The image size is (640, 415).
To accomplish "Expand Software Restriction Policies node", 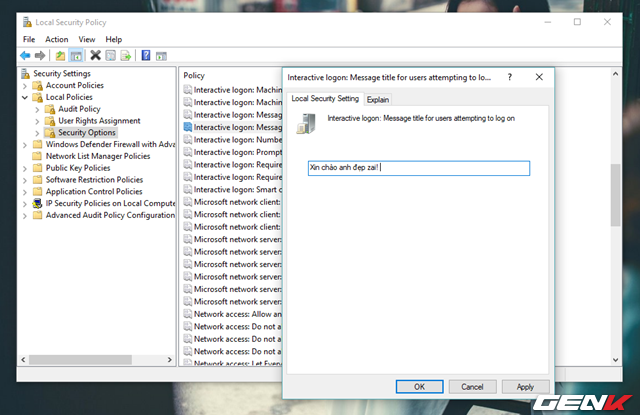I will pos(25,180).
